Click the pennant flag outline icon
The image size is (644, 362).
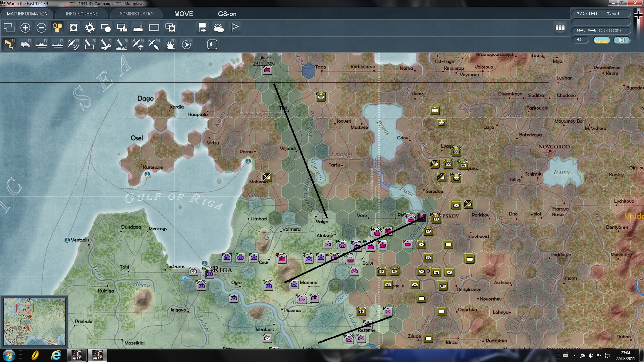pyautogui.click(x=235, y=27)
